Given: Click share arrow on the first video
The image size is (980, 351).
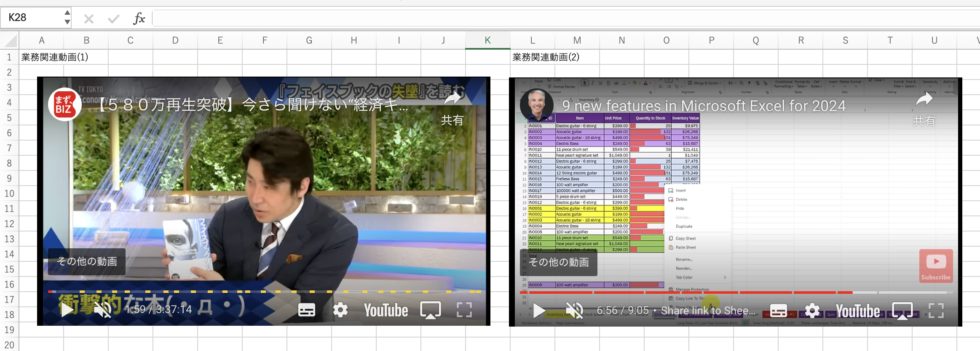Looking at the screenshot, I should pyautogui.click(x=453, y=99).
